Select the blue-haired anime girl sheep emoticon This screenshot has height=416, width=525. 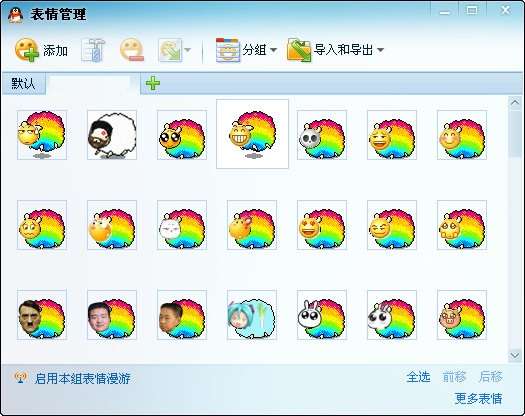tap(252, 315)
